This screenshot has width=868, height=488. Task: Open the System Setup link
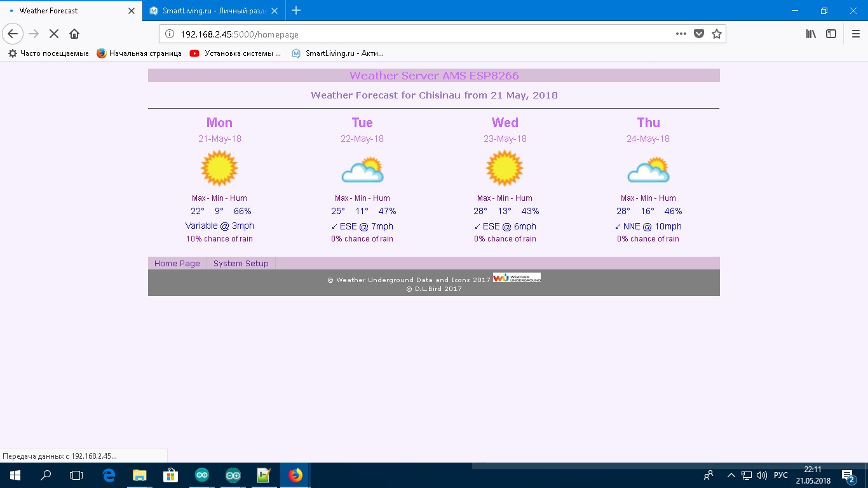pos(241,263)
